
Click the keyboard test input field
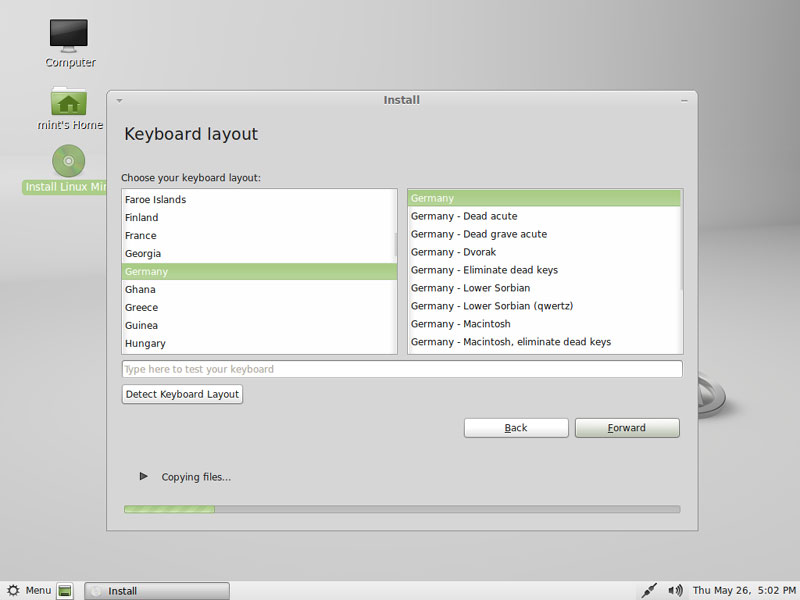402,369
